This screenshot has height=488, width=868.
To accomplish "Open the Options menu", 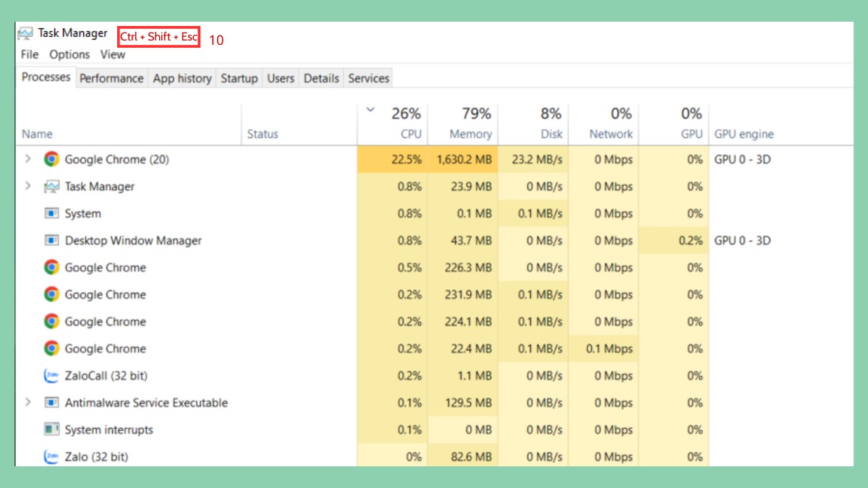I will click(x=69, y=54).
